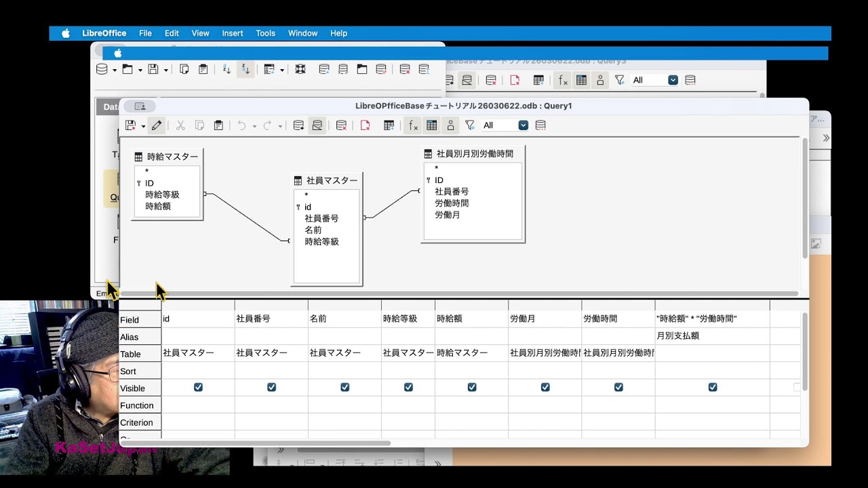
Task: Click horizontal scrollbar below the query grid
Action: [x=255, y=443]
